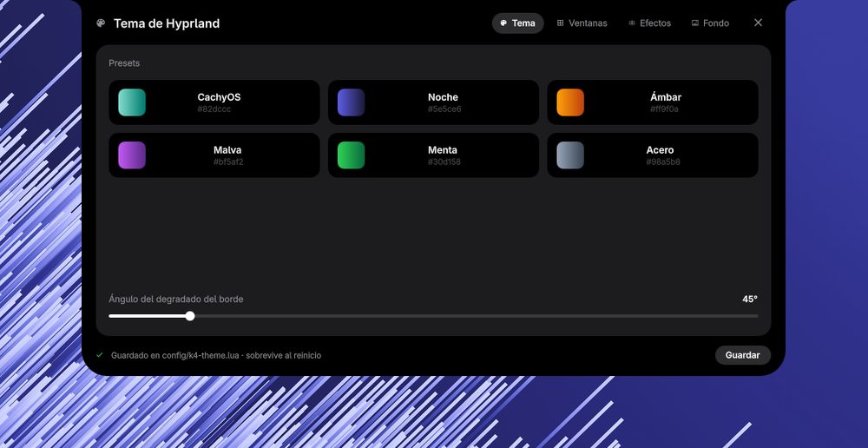Click the indigo Noche color swatch
This screenshot has height=448, width=868.
pos(351,102)
